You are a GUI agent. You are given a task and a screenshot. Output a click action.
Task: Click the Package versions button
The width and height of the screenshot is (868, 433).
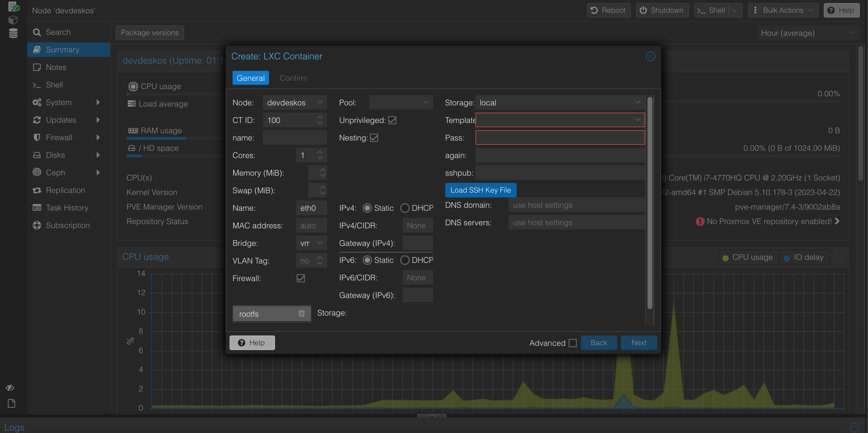[150, 33]
